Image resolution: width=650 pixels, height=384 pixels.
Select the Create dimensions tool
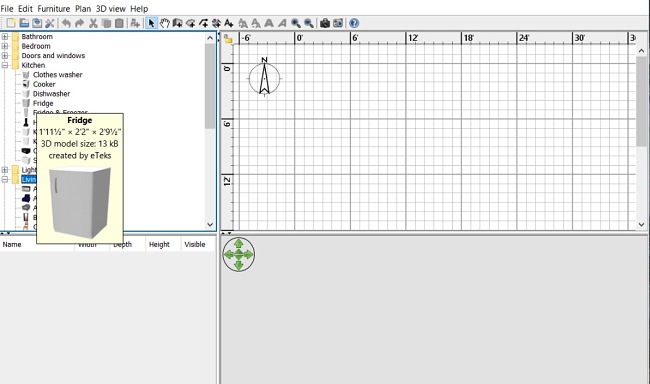pyautogui.click(x=216, y=23)
